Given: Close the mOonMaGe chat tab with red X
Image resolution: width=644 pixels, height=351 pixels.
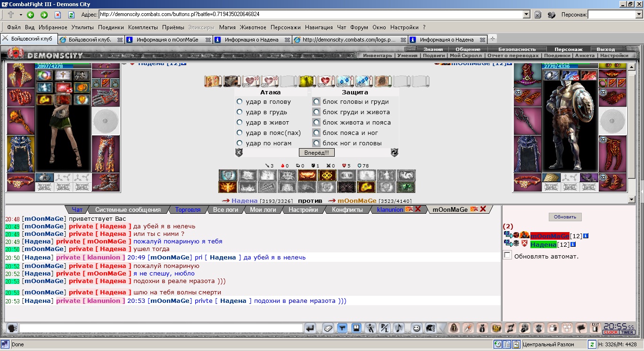Looking at the screenshot, I should [483, 209].
